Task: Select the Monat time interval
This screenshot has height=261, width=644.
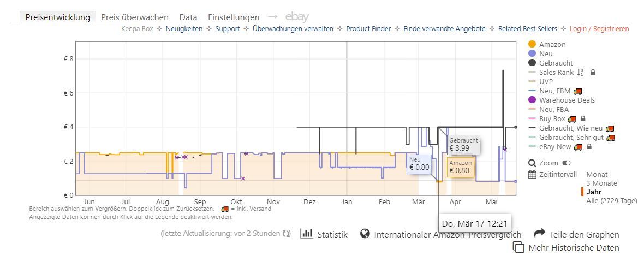Action: [x=597, y=175]
